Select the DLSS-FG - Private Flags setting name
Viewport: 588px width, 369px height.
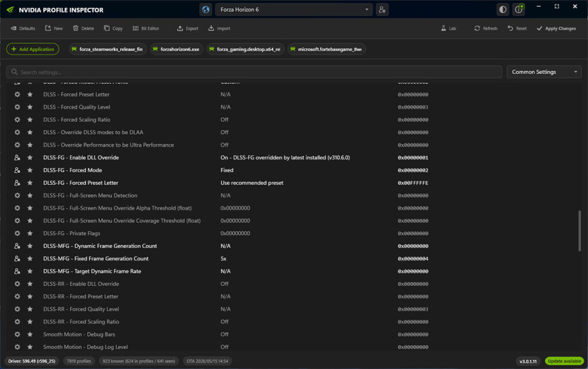point(72,233)
